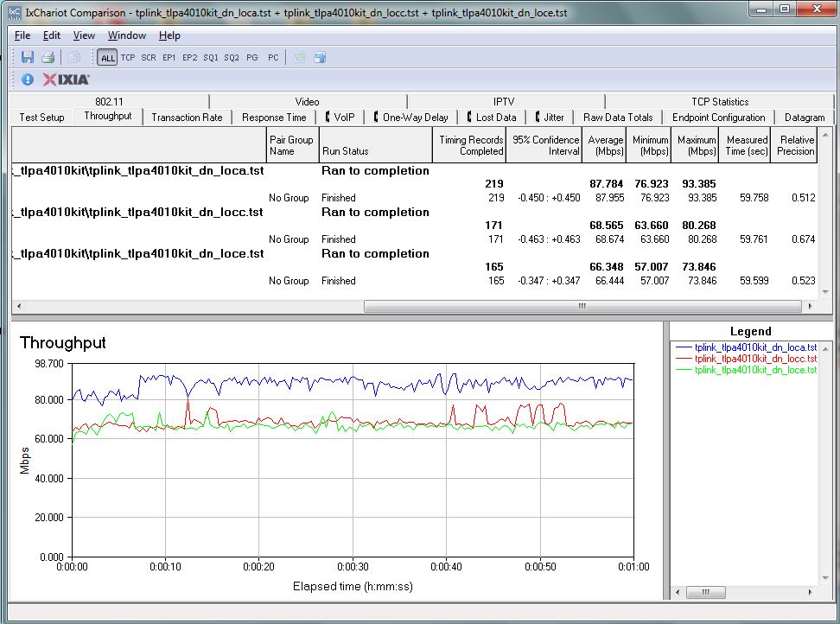Click the table's vertical scroll up arrow

(825, 135)
